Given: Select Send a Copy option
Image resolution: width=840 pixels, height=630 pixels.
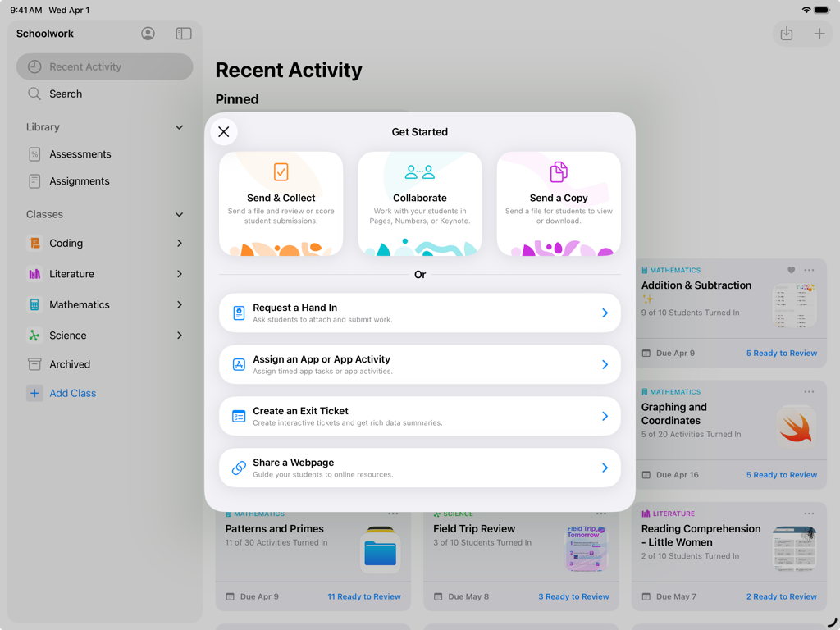Looking at the screenshot, I should [559, 203].
